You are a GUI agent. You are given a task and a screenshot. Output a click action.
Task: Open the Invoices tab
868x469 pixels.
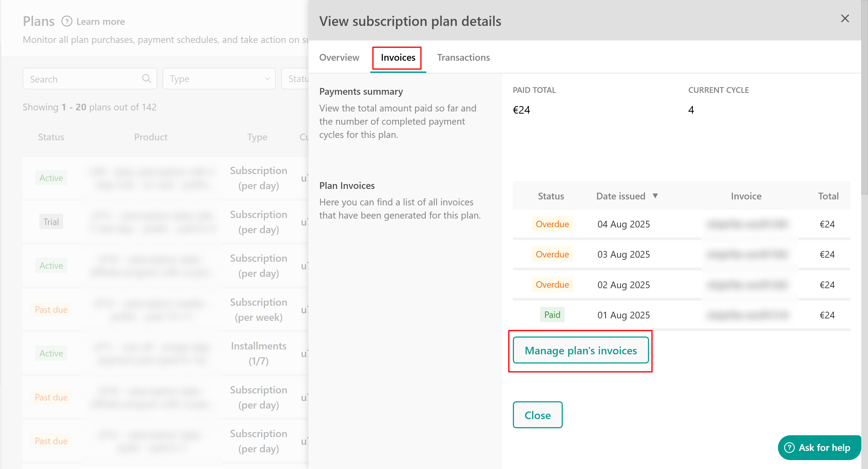[x=398, y=58]
